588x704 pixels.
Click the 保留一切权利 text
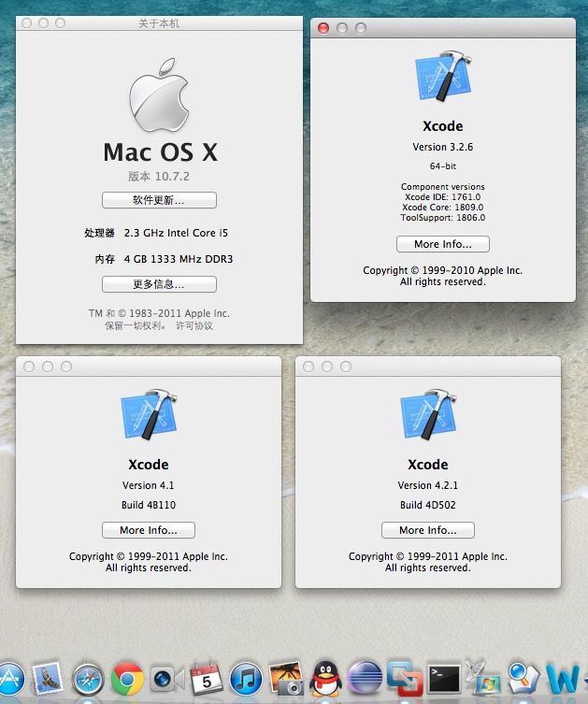coord(136,325)
